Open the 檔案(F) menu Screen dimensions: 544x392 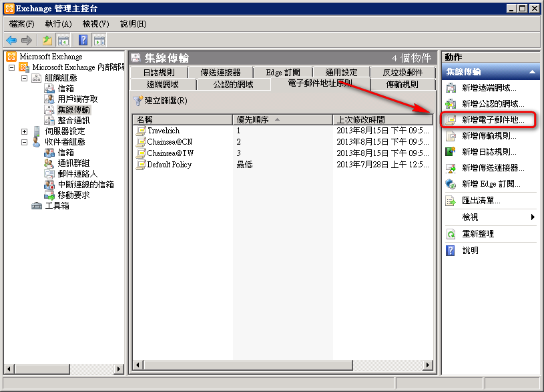[x=22, y=24]
